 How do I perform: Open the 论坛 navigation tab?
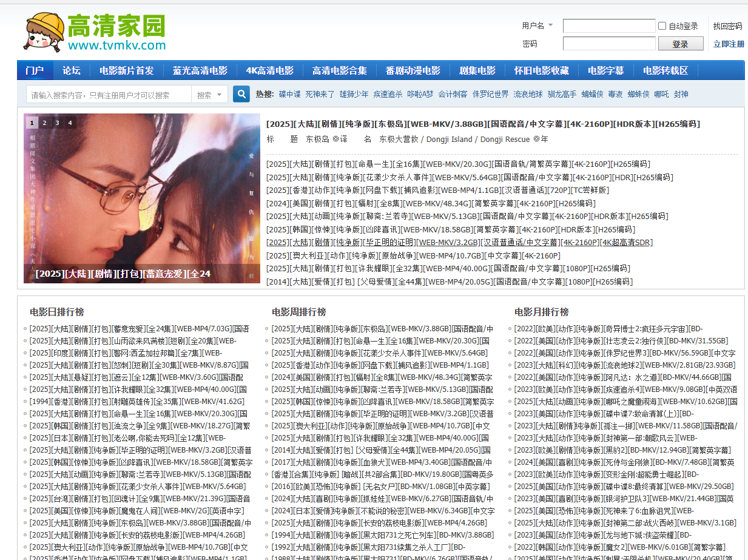point(72,70)
